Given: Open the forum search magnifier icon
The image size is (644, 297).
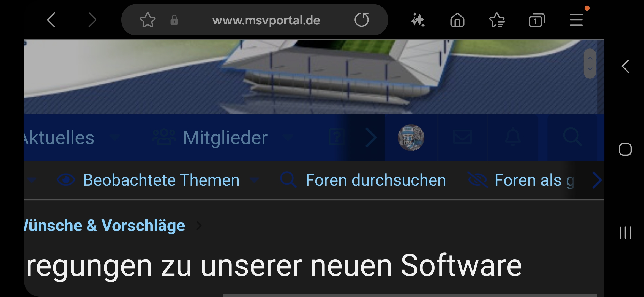Looking at the screenshot, I should (572, 137).
